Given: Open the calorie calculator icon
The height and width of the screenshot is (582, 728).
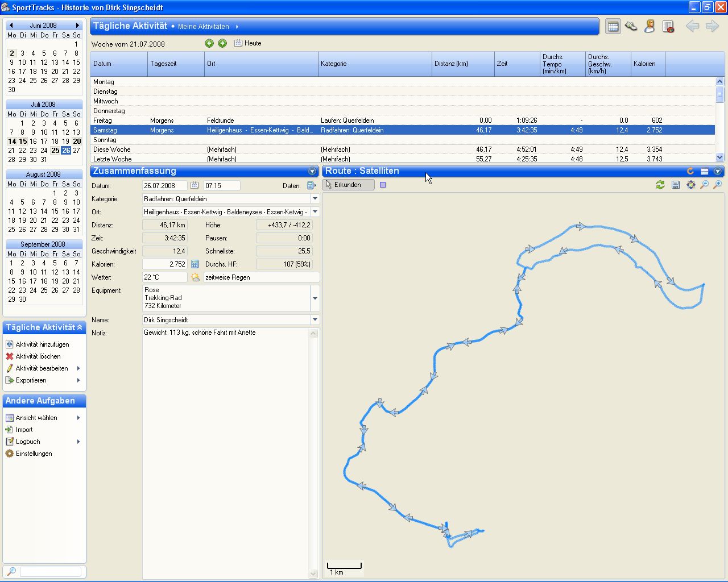Looking at the screenshot, I should (195, 264).
